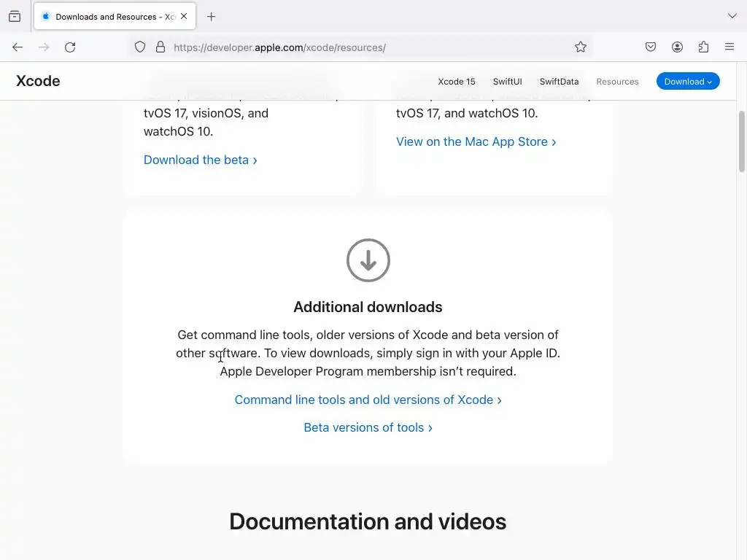Click the browser Back arrow
The image size is (747, 560).
pos(18,47)
